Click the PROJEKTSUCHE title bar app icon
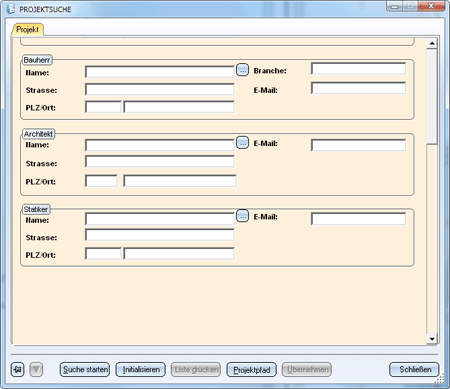This screenshot has height=389, width=450. 11,9
